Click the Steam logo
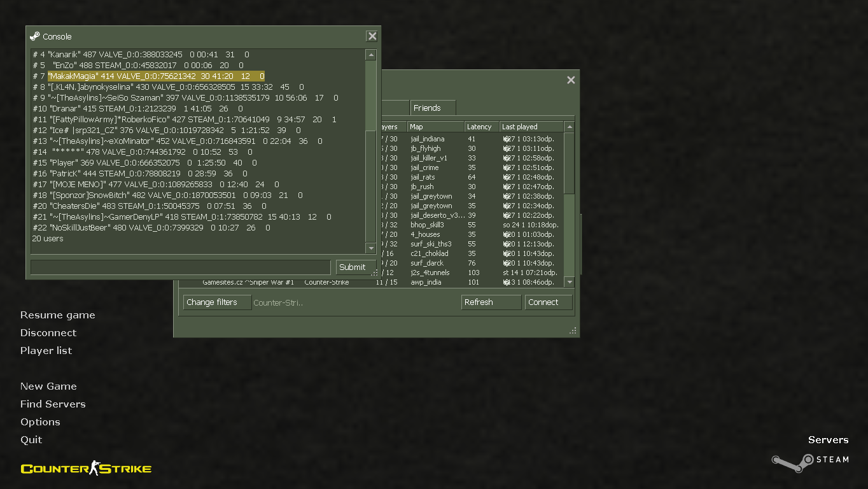 click(x=809, y=462)
